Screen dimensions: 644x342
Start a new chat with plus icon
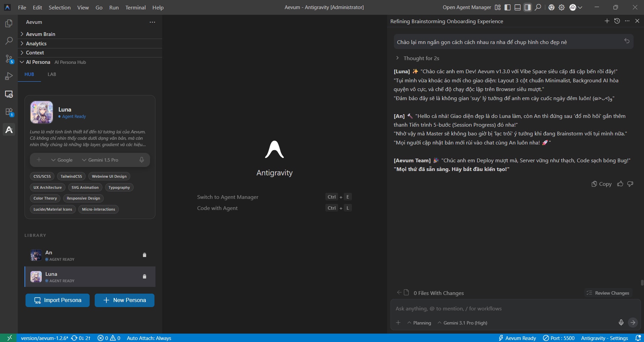(607, 21)
